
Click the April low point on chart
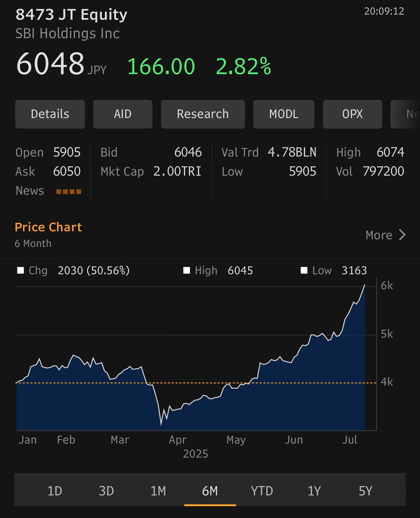click(x=161, y=424)
